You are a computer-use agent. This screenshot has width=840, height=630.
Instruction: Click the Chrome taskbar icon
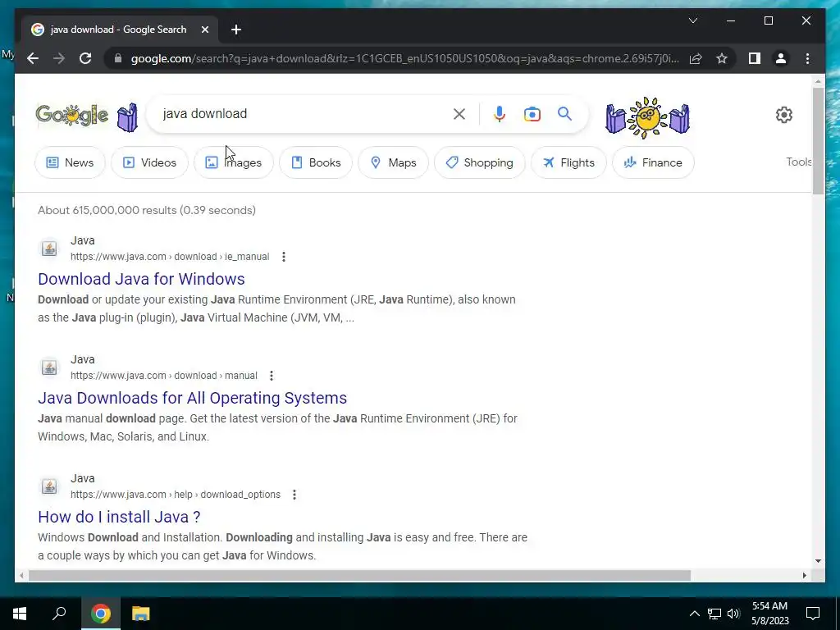click(x=100, y=614)
